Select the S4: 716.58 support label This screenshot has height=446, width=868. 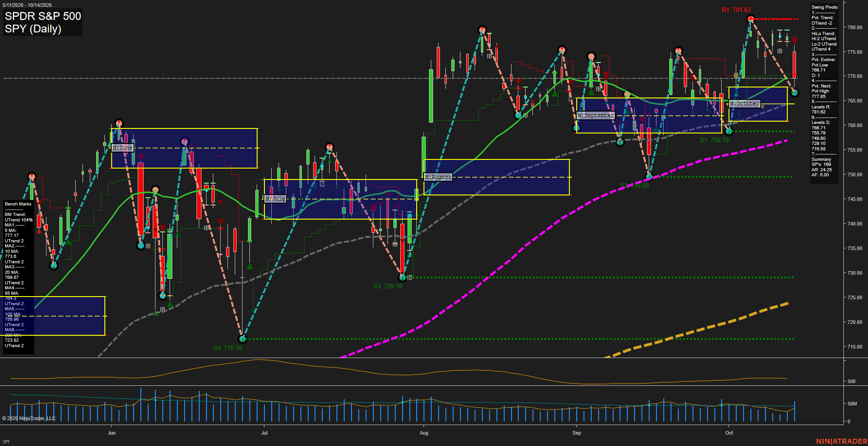(228, 348)
